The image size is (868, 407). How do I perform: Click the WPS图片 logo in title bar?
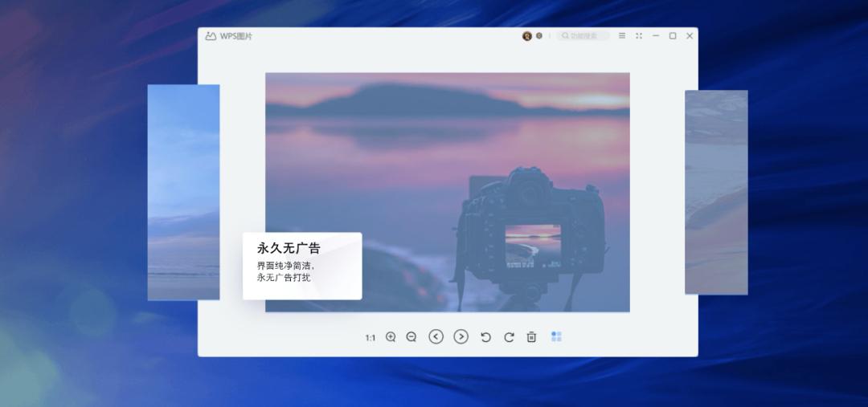coord(228,36)
